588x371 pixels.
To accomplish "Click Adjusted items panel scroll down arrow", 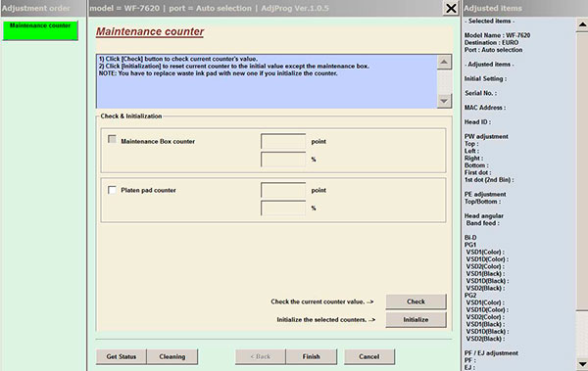I will [x=582, y=363].
